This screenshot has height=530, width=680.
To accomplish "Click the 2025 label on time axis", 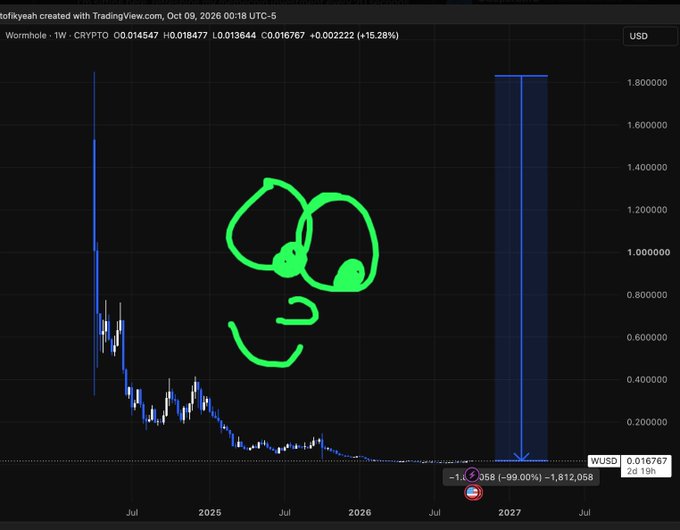I will pos(210,513).
